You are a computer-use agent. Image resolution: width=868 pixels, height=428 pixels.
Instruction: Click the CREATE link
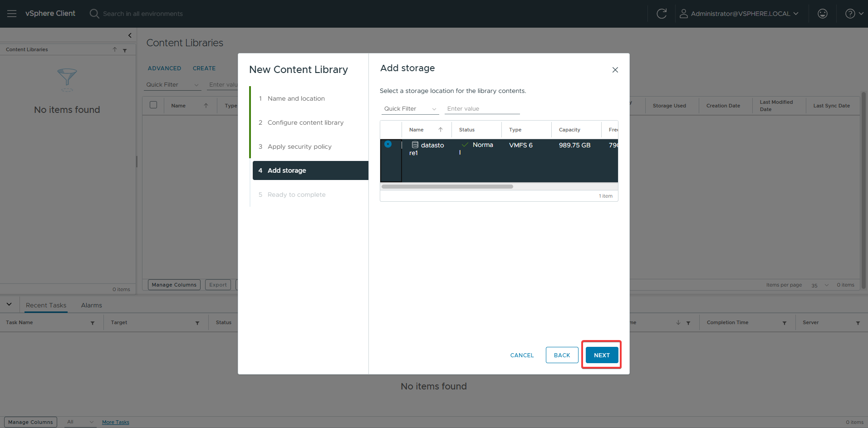click(x=204, y=68)
